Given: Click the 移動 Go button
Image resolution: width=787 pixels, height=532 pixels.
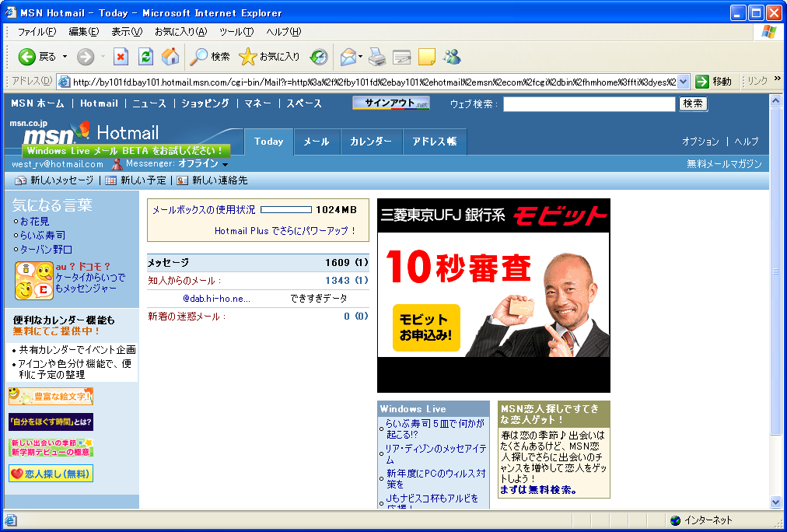Looking at the screenshot, I should [x=714, y=82].
